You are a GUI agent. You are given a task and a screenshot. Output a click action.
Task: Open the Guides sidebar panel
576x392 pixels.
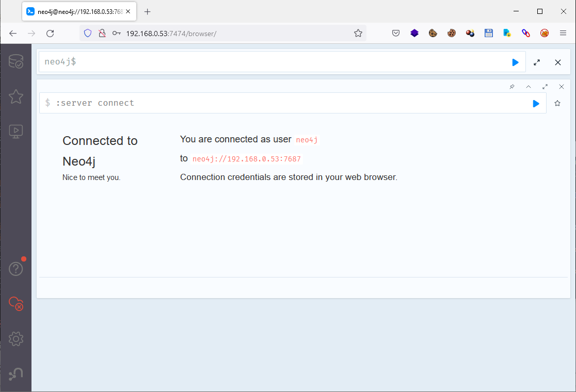(15, 132)
